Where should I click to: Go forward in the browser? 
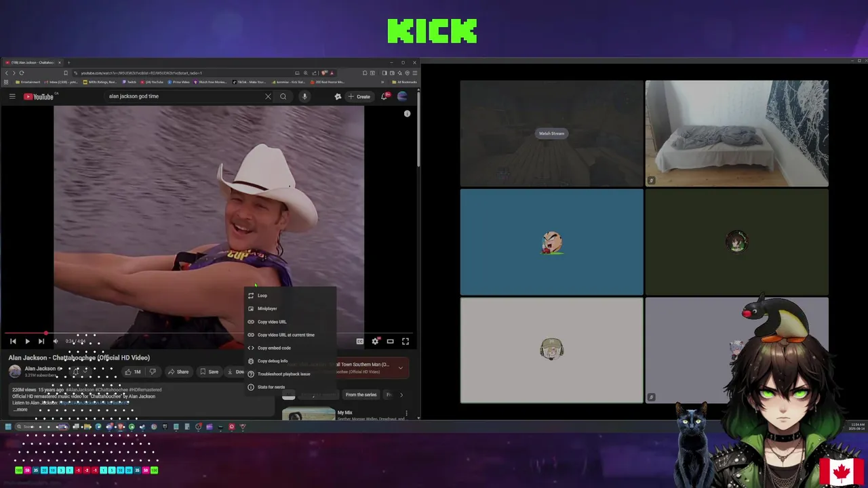14,73
